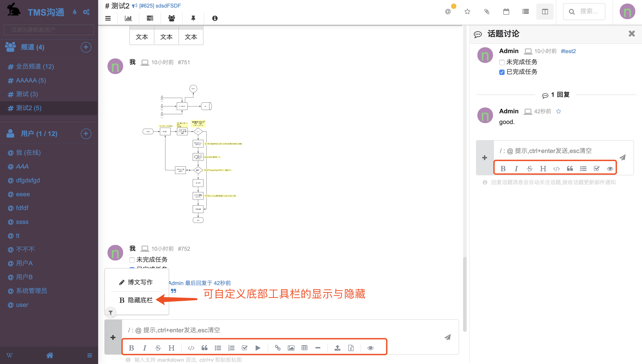The width and height of the screenshot is (642, 364).
Task: Click the strikethrough icon in the topic reply toolbar
Action: coord(530,168)
